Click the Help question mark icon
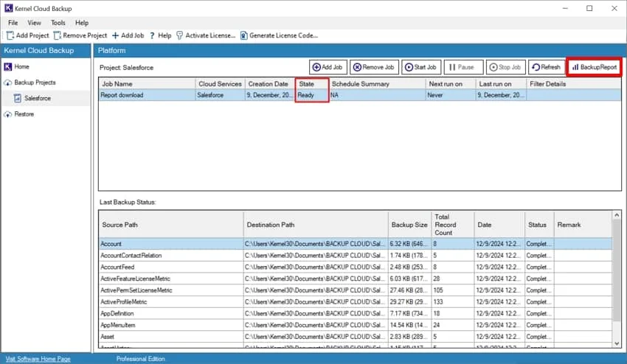Image resolution: width=627 pixels, height=364 pixels. coord(153,35)
